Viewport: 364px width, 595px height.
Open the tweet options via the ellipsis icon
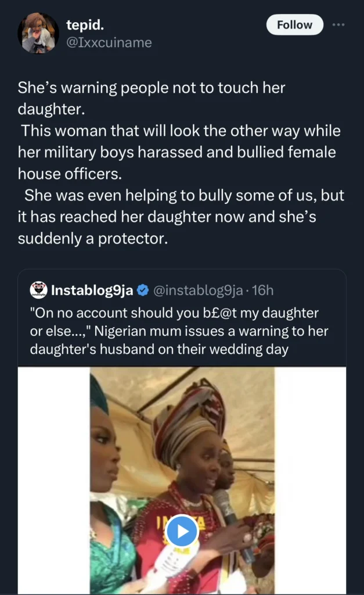[x=339, y=24]
